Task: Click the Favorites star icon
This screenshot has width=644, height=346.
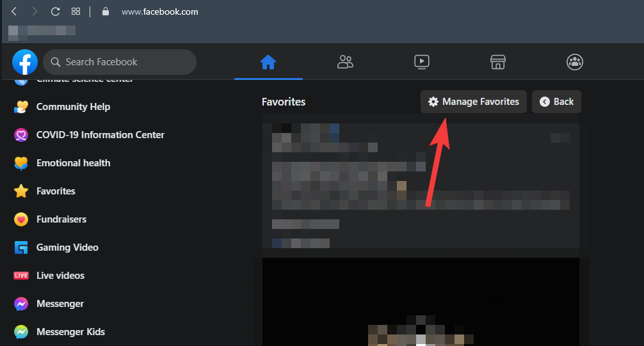Action: [21, 191]
